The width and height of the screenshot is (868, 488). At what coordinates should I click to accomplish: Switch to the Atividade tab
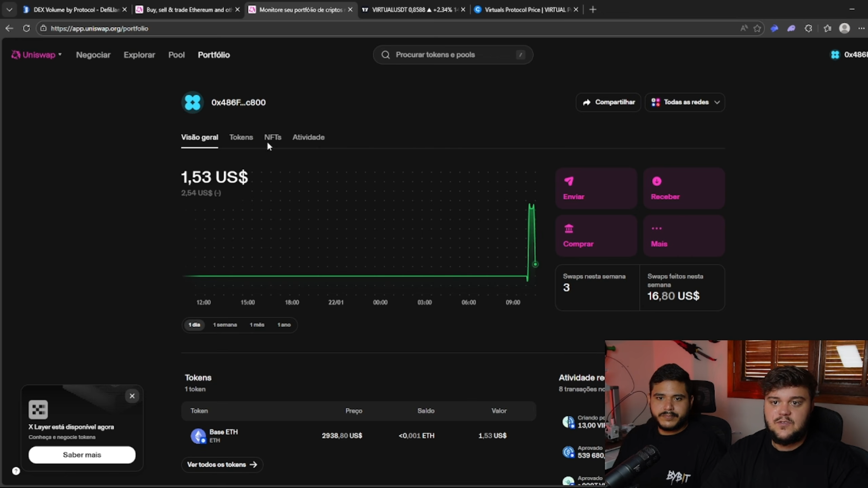(x=309, y=137)
